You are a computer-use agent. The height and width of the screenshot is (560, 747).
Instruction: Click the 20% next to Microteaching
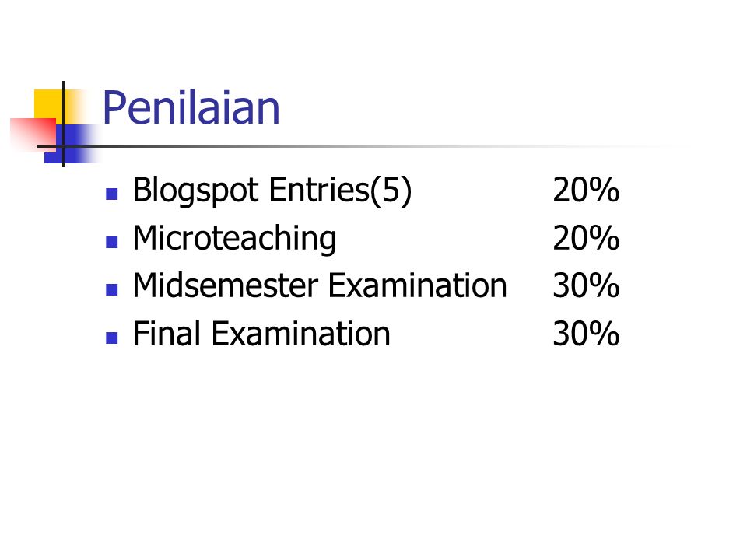pyautogui.click(x=586, y=238)
